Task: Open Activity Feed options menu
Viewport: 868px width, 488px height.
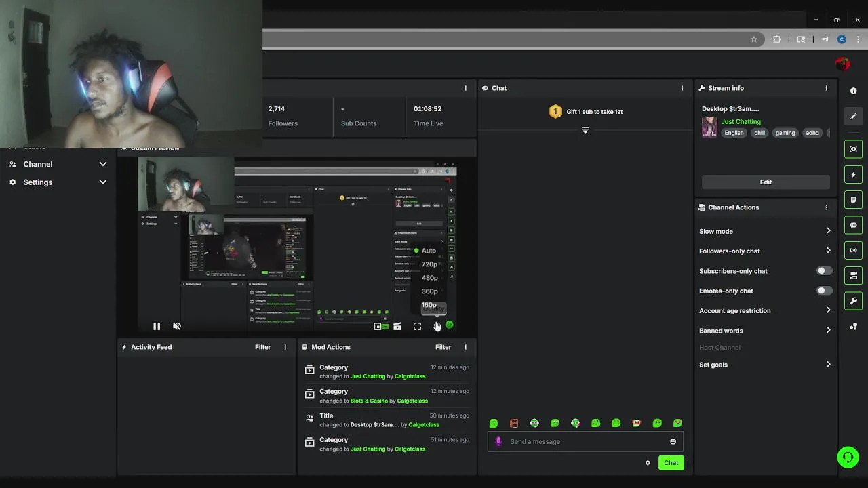Action: click(285, 347)
